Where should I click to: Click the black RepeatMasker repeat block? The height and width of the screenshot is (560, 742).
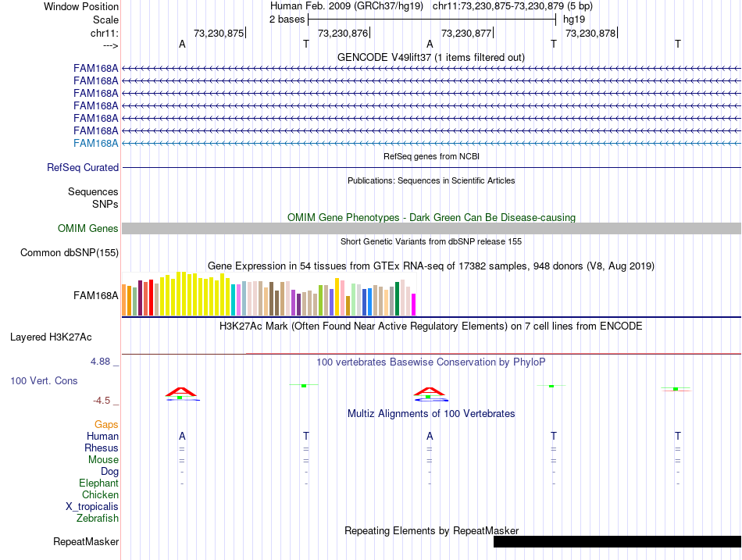coord(617,542)
